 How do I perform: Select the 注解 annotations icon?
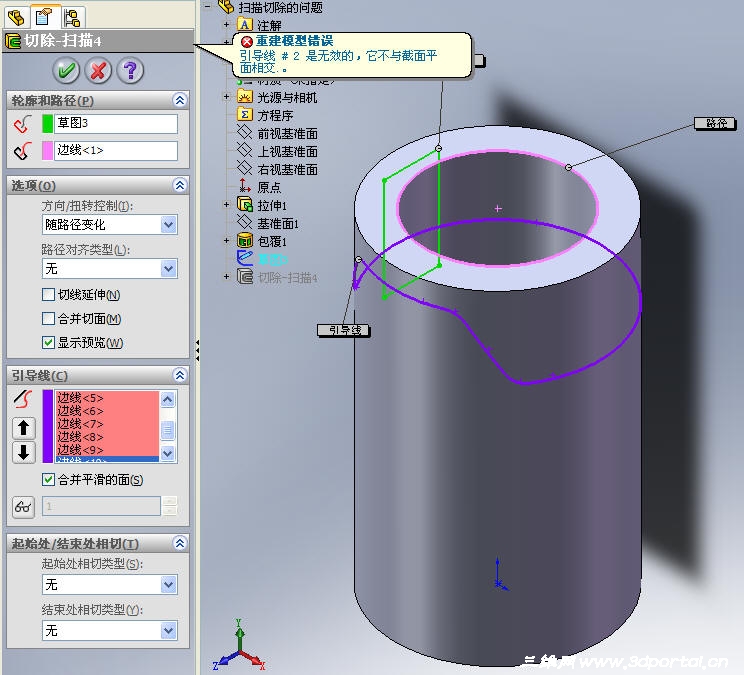coord(245,24)
